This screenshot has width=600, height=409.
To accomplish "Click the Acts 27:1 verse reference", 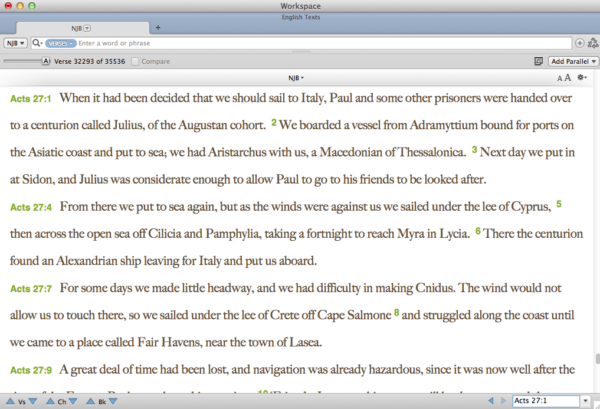I will click(x=31, y=99).
